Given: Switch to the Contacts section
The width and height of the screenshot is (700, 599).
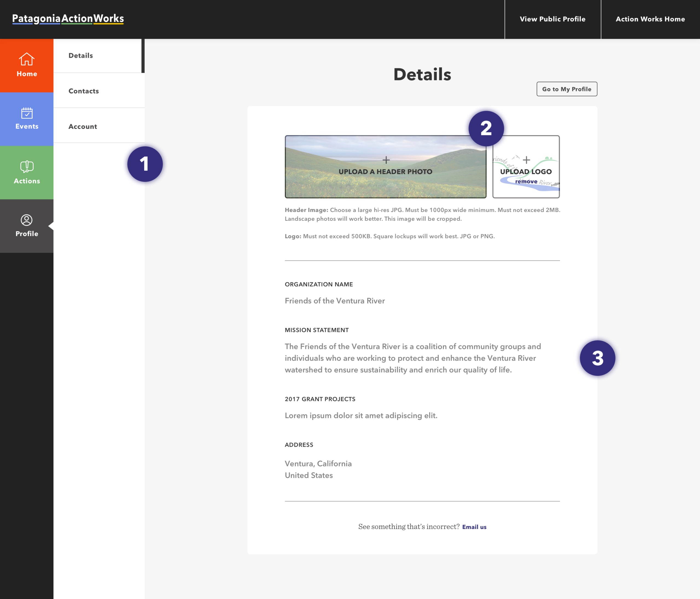Looking at the screenshot, I should click(84, 91).
